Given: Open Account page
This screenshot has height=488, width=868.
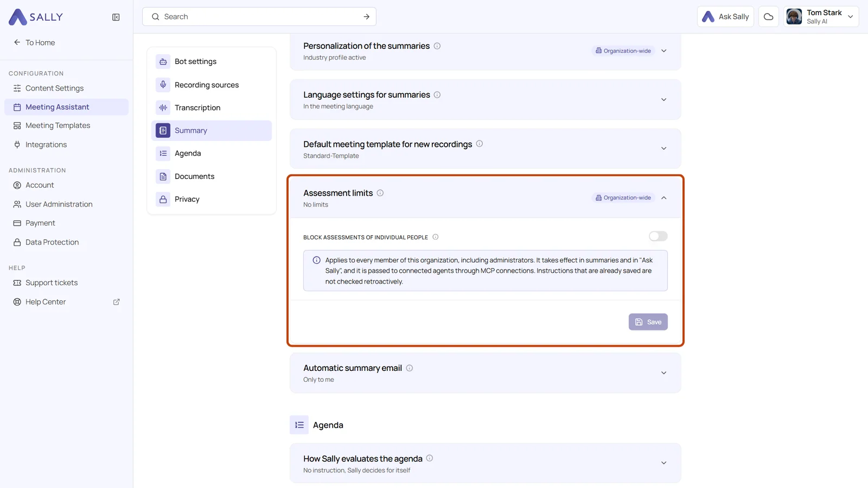Looking at the screenshot, I should pyautogui.click(x=66, y=185).
